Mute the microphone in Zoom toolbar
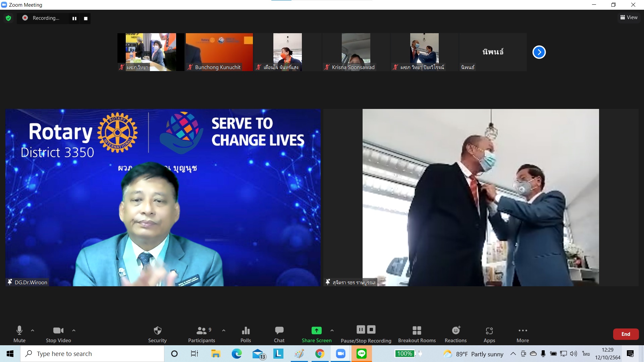 coord(19,334)
